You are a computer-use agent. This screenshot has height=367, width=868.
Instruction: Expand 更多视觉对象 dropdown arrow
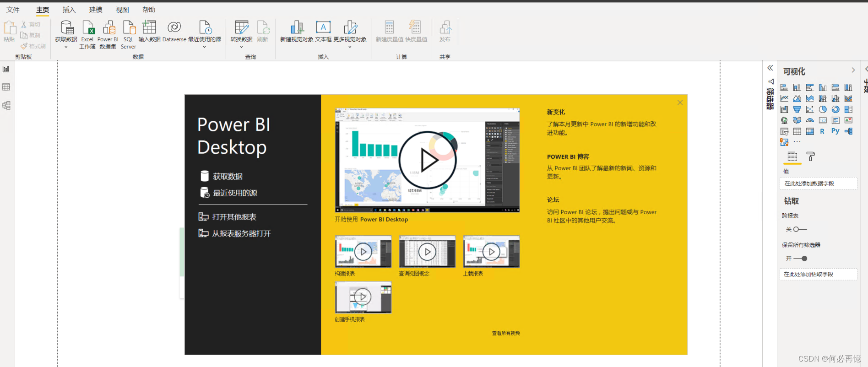[350, 47]
